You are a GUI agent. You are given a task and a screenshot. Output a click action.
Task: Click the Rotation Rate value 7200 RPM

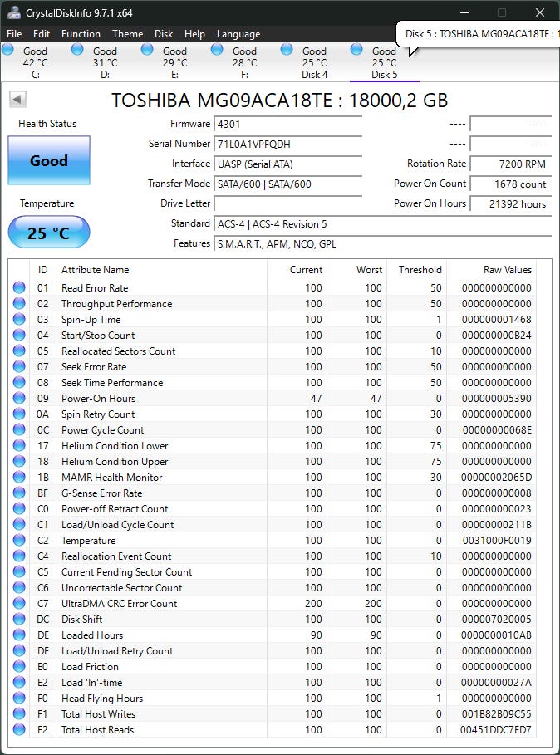coord(510,164)
